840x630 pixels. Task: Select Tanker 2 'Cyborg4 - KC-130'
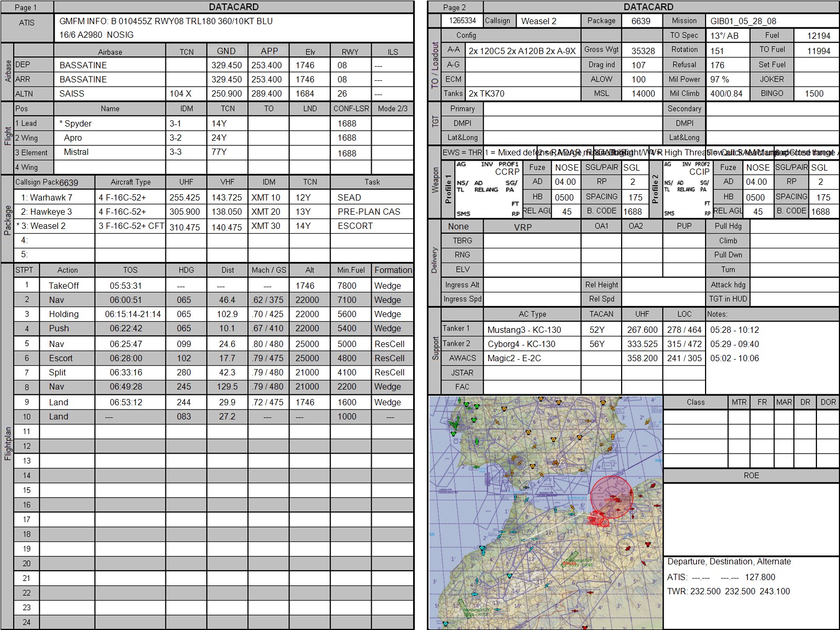tap(521, 344)
